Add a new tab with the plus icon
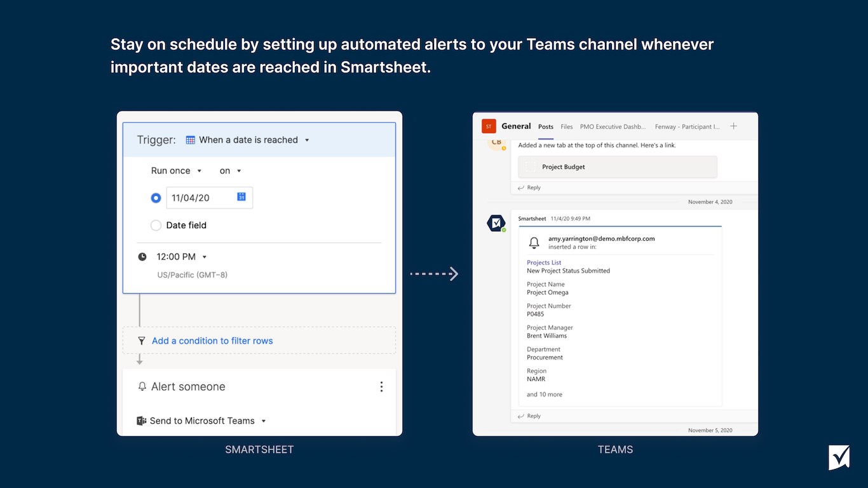Viewport: 868px width, 488px height. coord(733,126)
